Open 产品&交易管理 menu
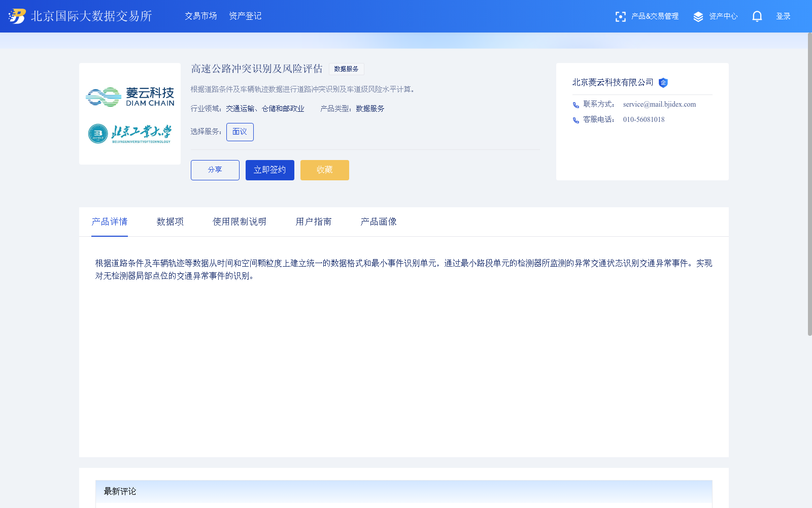This screenshot has width=812, height=508. coord(655,16)
